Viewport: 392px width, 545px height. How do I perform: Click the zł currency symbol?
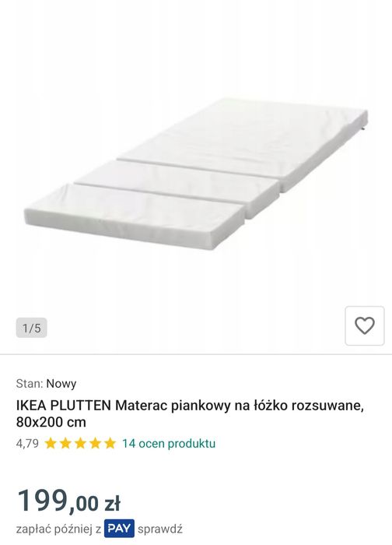[x=113, y=503]
